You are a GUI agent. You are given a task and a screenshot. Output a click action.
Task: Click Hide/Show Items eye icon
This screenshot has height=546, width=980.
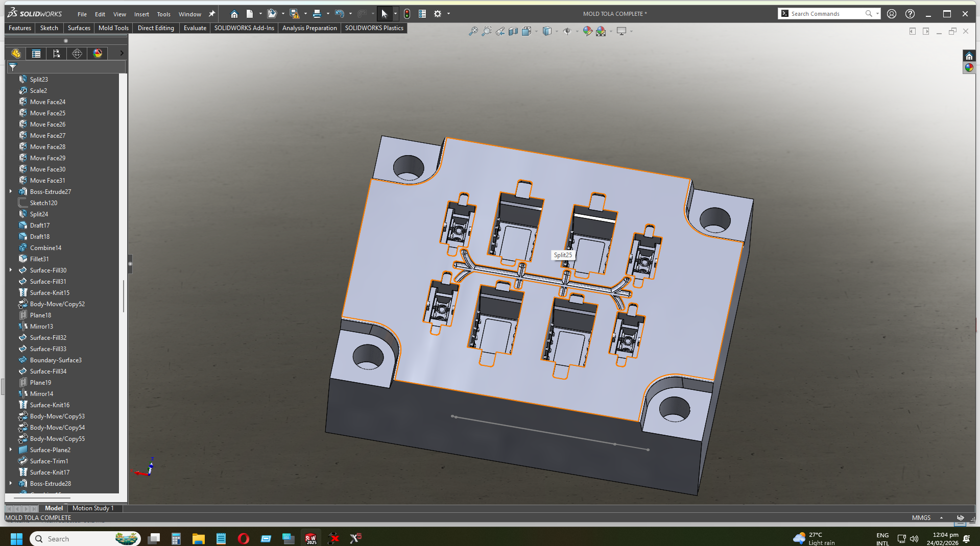567,31
